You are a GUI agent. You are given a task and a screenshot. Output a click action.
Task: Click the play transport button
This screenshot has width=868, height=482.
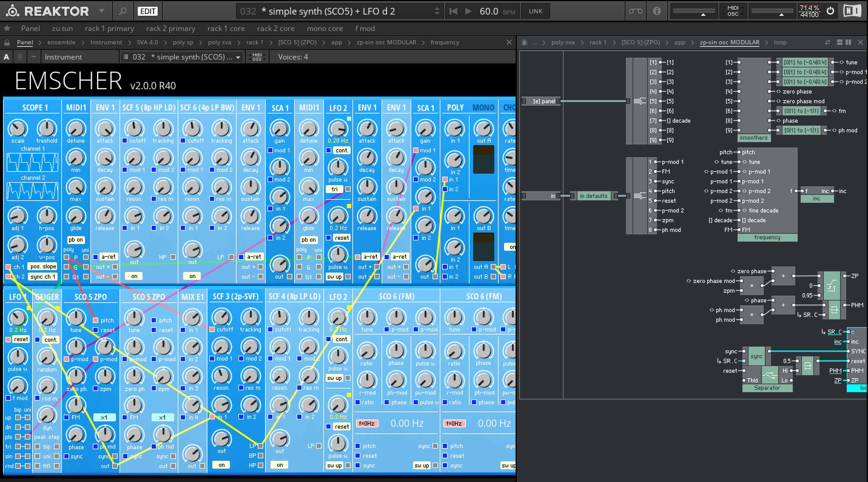point(468,11)
